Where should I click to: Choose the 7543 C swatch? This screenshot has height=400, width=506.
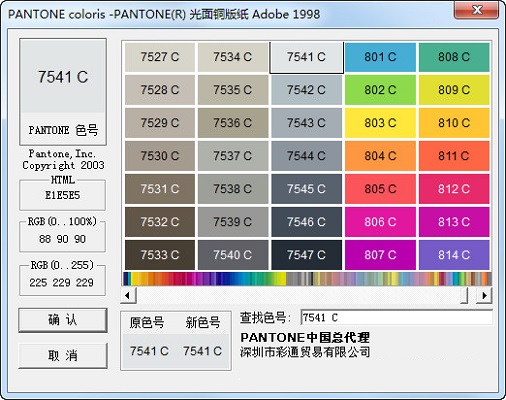point(307,123)
